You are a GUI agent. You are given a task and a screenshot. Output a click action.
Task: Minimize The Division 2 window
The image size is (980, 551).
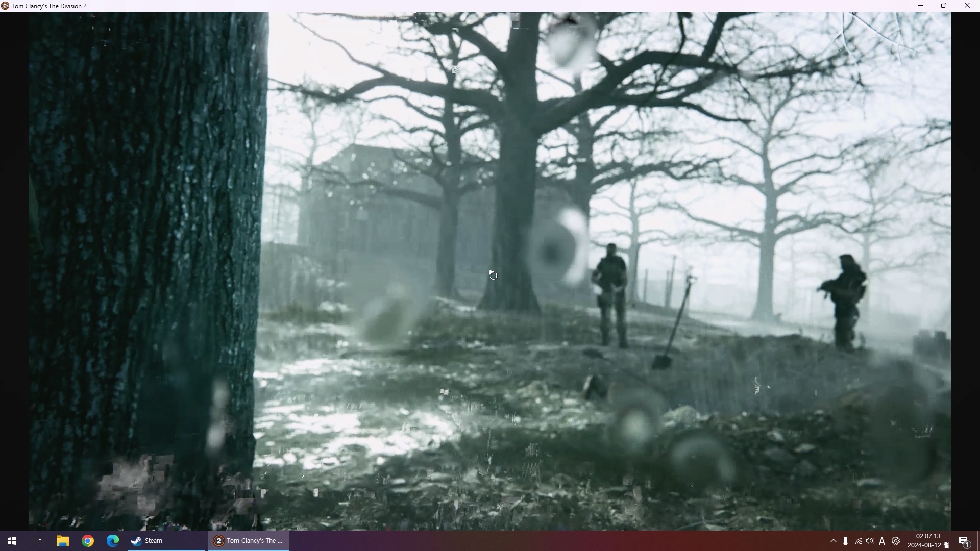coord(921,6)
